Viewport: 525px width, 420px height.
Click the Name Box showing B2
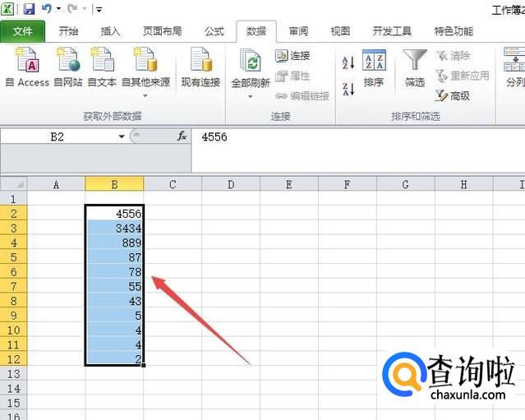[x=58, y=136]
